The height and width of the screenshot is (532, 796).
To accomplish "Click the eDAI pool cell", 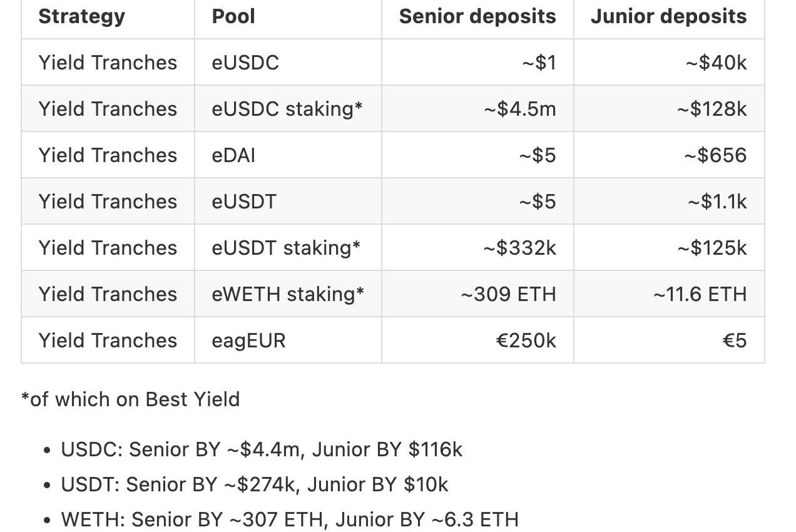I will point(233,155).
